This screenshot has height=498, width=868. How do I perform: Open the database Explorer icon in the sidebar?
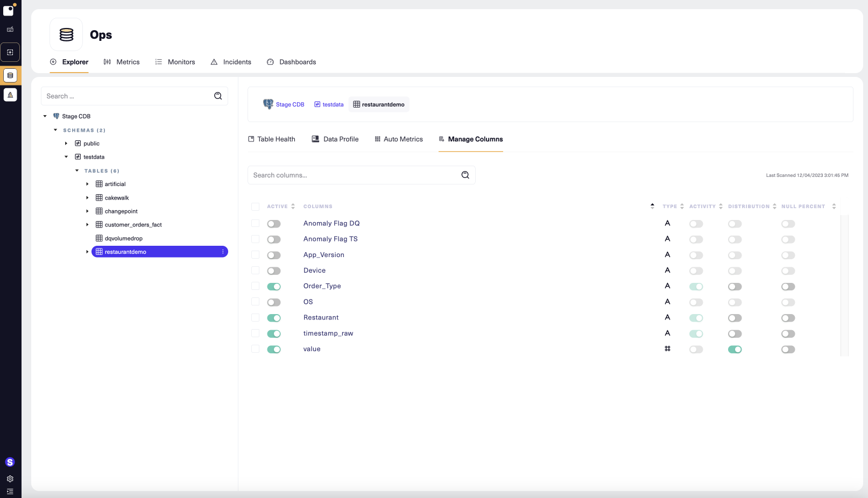(x=10, y=75)
